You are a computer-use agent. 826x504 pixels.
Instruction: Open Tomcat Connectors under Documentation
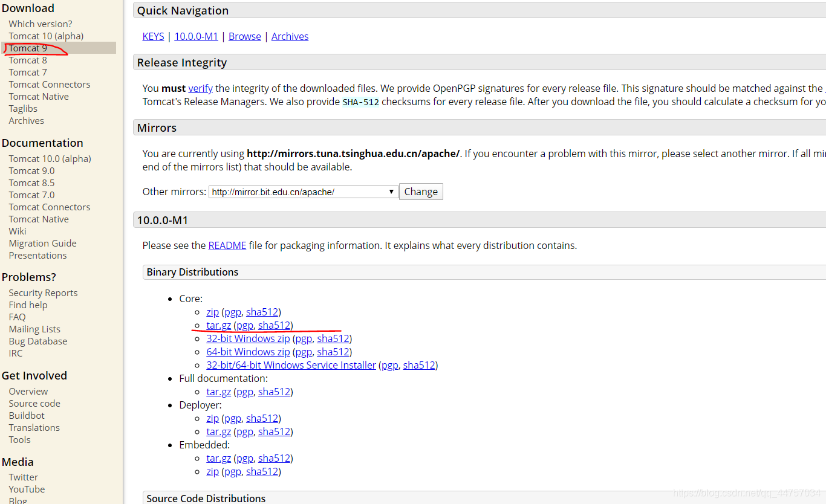coord(50,207)
